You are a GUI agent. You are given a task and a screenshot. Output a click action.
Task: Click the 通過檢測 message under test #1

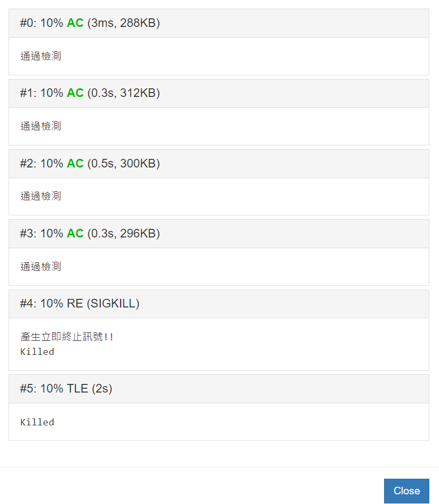click(41, 126)
